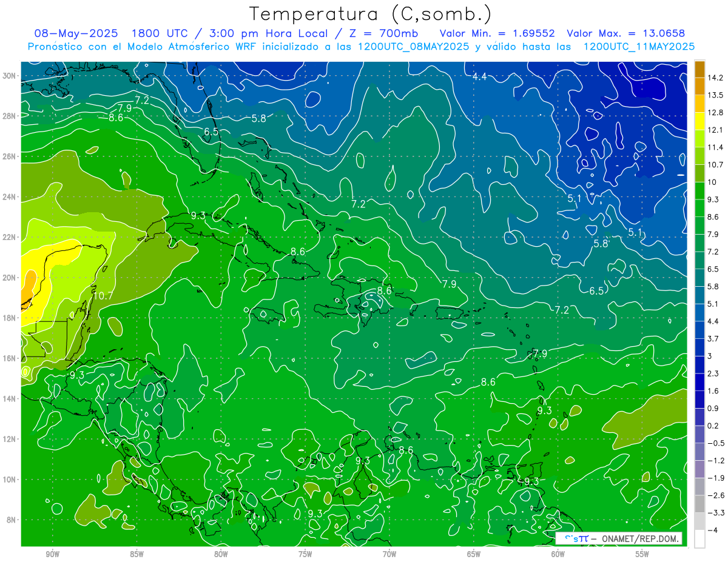
Task: Click the "Pronóstico con el Modelo Atmósferico WRF" text
Action: [144, 47]
